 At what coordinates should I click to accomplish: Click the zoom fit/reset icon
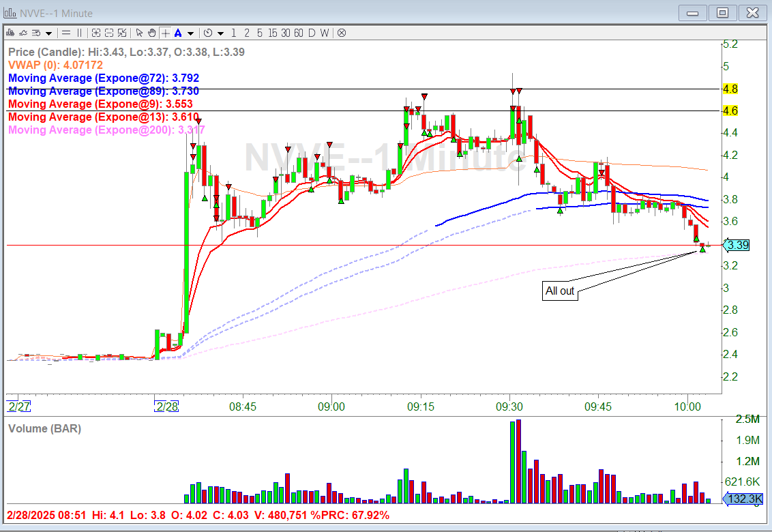pyautogui.click(x=122, y=33)
